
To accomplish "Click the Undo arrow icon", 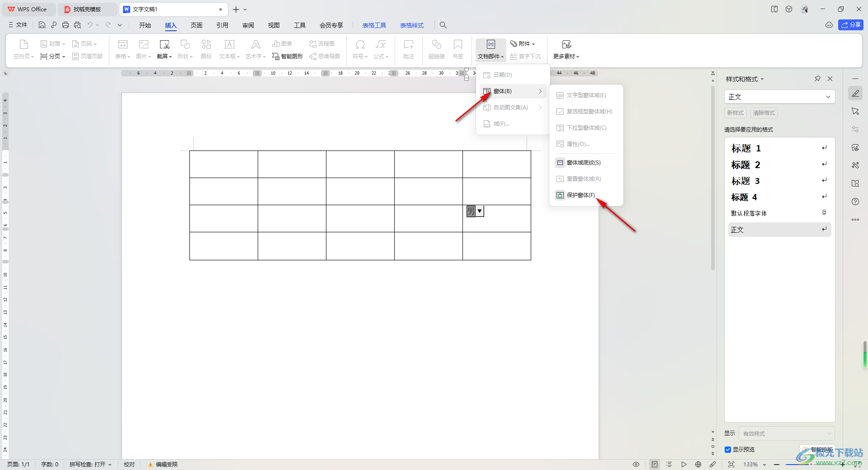I will 90,25.
